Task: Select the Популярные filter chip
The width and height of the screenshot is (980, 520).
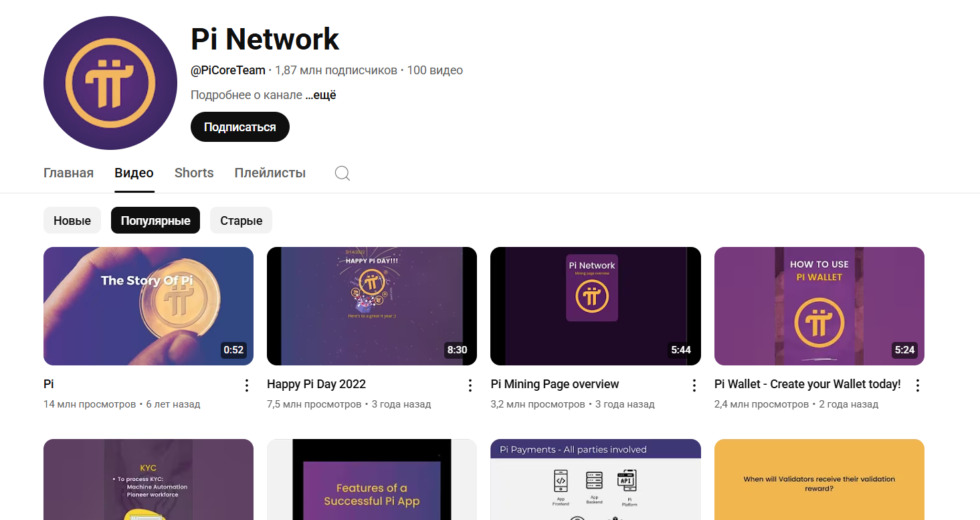Action: pos(155,220)
